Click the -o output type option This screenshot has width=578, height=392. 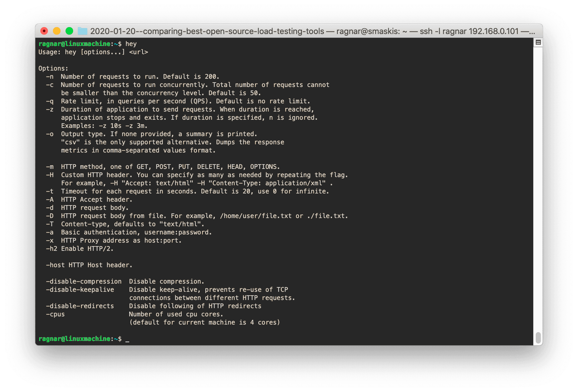tap(158, 134)
